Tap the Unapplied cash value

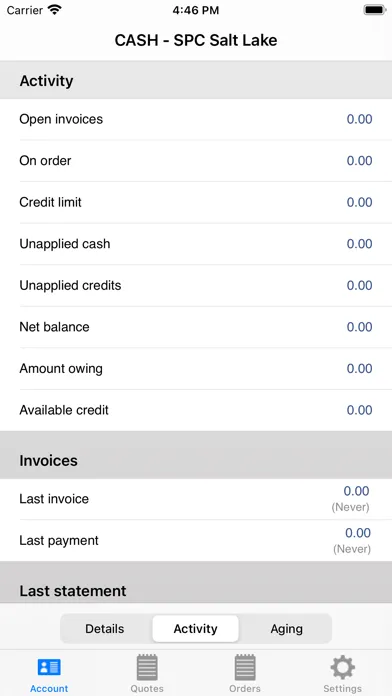point(359,244)
